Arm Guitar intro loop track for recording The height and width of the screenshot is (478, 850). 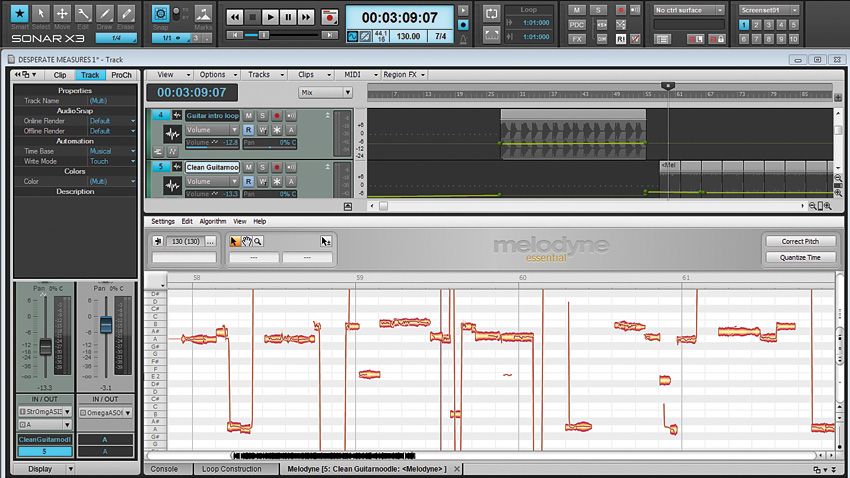coord(276,115)
